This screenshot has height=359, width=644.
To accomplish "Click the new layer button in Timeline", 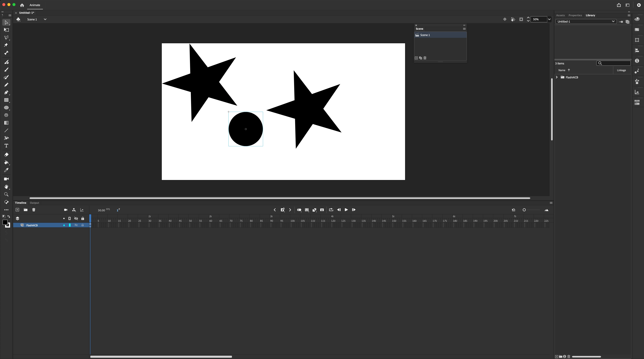I will [17, 210].
